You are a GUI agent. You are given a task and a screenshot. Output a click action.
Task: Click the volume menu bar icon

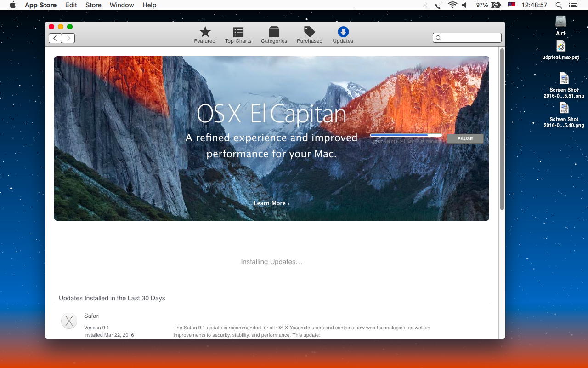coord(464,5)
